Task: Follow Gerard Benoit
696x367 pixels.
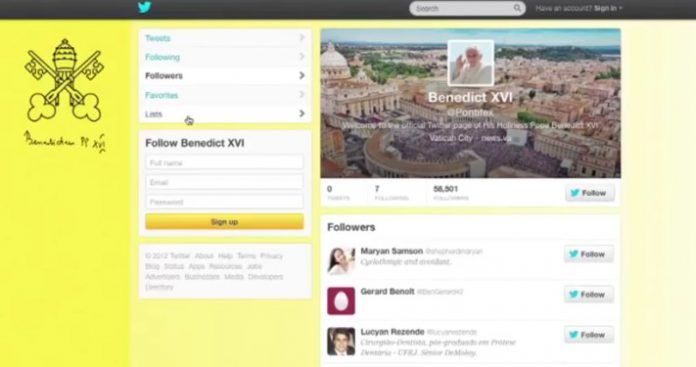Action: pyautogui.click(x=589, y=295)
